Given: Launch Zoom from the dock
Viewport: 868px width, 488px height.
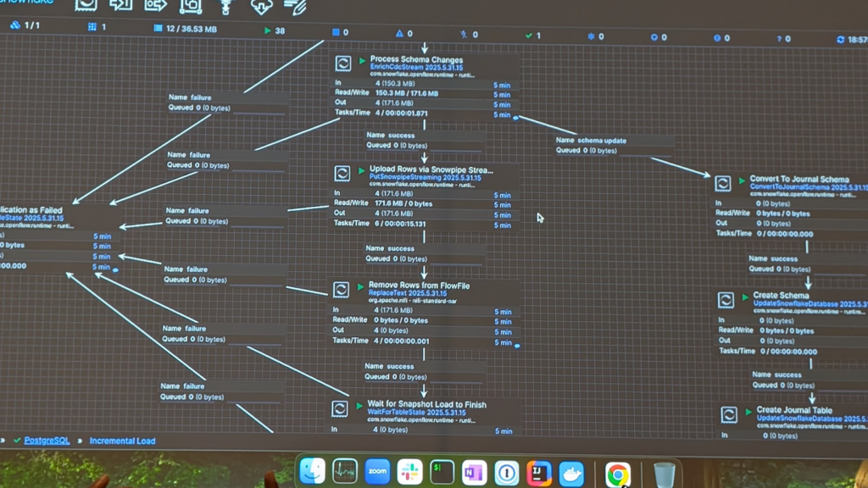Looking at the screenshot, I should coord(377,472).
